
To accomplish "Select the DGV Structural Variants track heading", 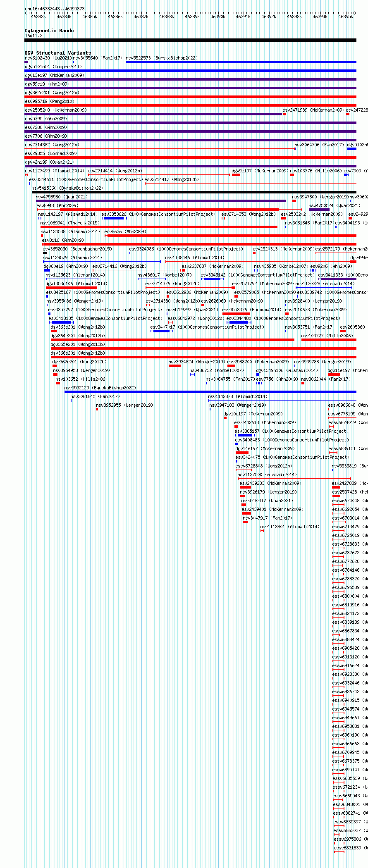I will point(58,53).
